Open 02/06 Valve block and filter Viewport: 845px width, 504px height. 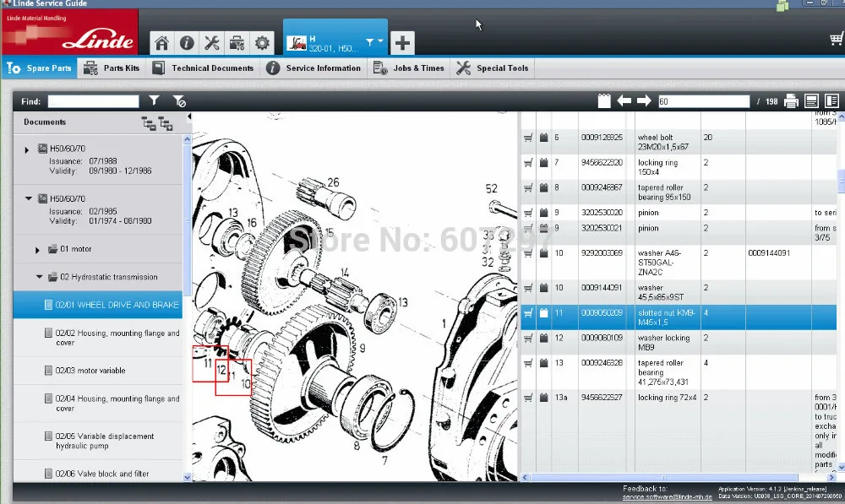pyautogui.click(x=98, y=474)
